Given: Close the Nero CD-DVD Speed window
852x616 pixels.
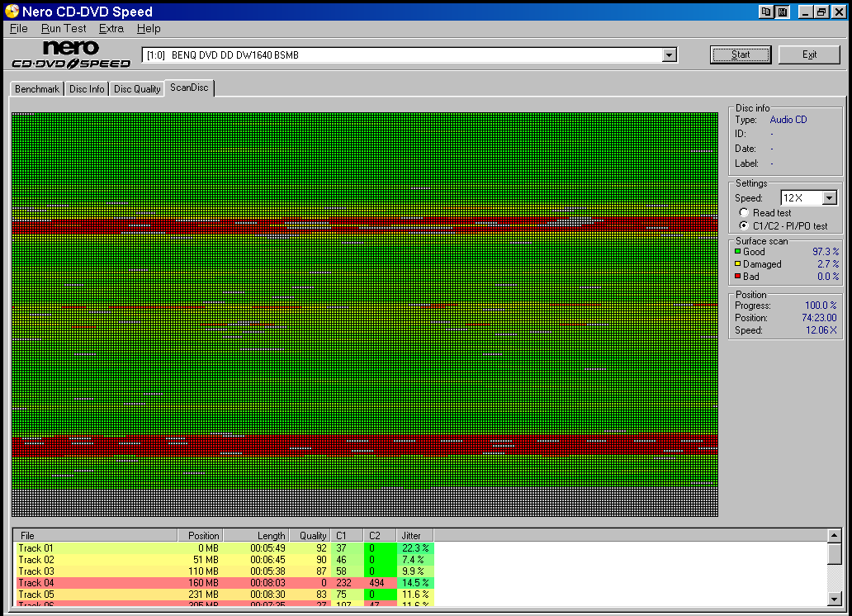Looking at the screenshot, I should click(x=839, y=12).
